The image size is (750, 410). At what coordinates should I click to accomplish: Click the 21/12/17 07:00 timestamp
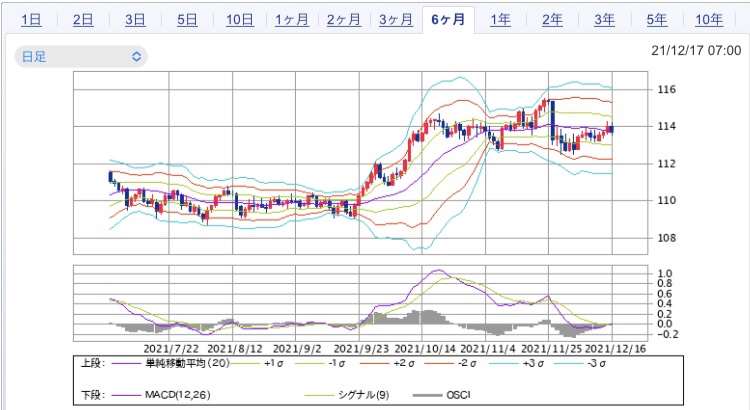coord(696,51)
